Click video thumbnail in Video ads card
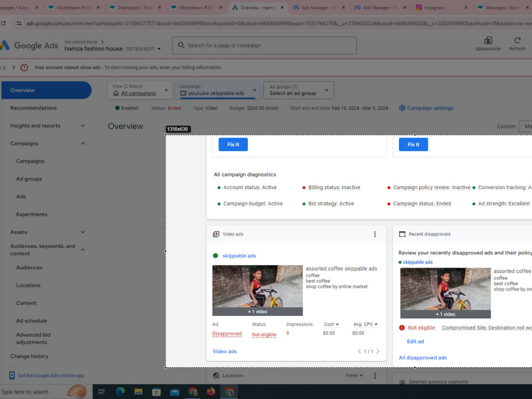The height and width of the screenshot is (399, 532). coord(257,290)
